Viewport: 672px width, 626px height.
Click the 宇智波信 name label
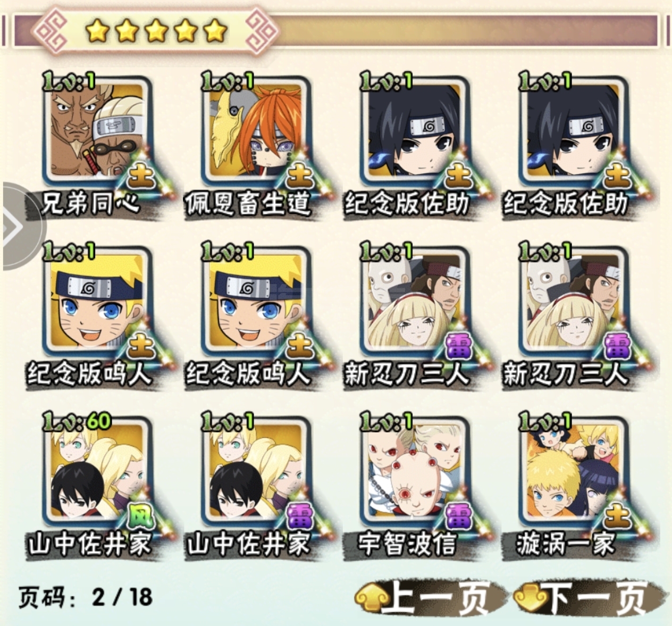[407, 544]
